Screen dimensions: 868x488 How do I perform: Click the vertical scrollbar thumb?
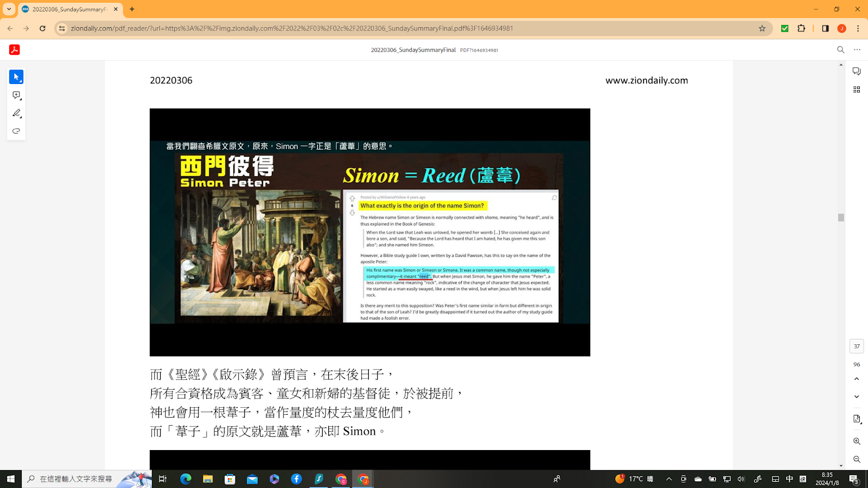[x=841, y=217]
